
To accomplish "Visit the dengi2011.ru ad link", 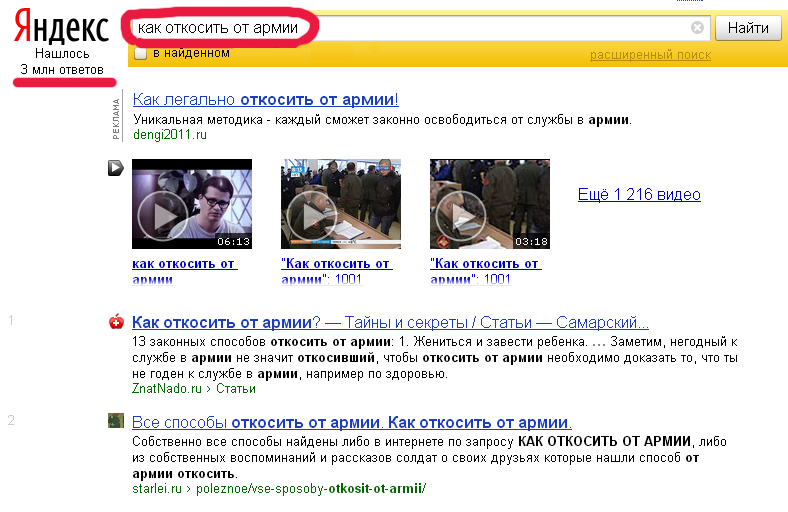I will point(170,135).
